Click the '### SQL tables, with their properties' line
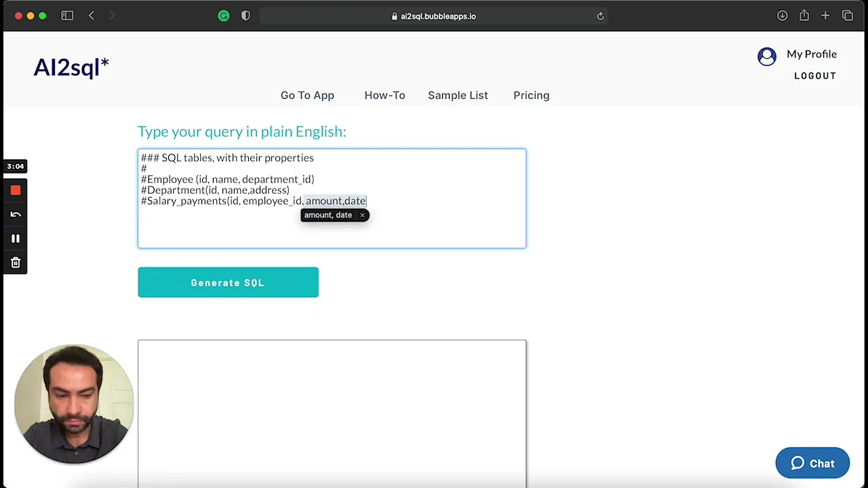The width and height of the screenshot is (868, 488). pyautogui.click(x=227, y=158)
